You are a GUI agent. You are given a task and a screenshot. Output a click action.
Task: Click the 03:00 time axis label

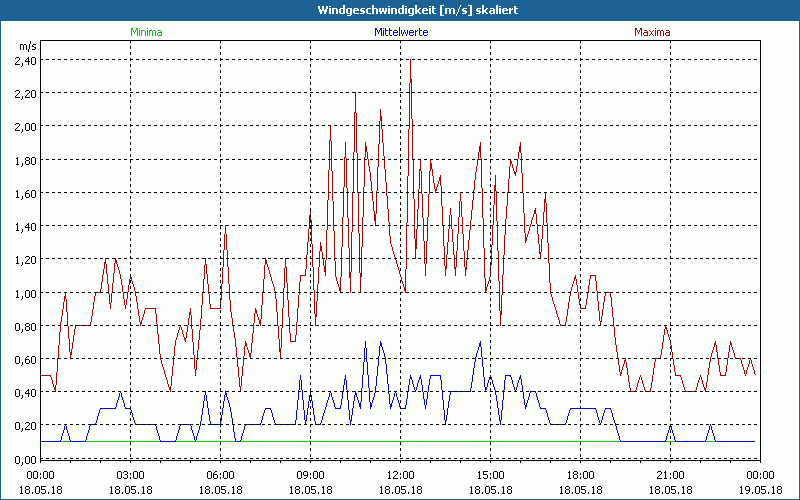coord(131,474)
